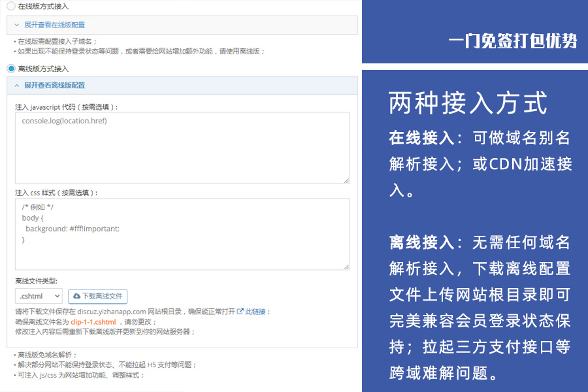Click the download icon on 下载离线文件 button
588x392 pixels.
[76, 296]
